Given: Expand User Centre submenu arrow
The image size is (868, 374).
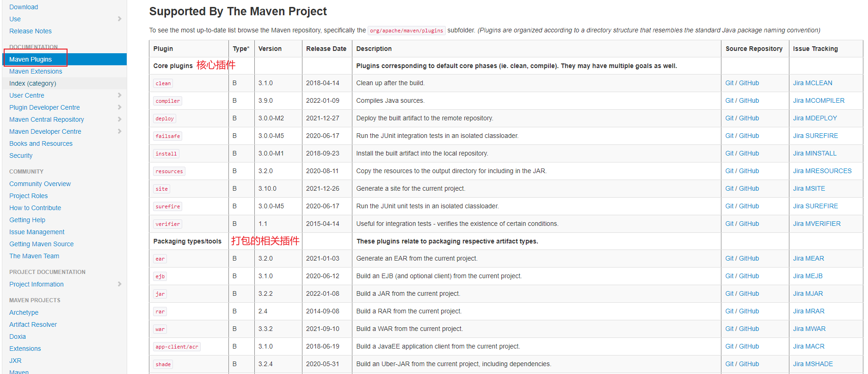Looking at the screenshot, I should point(119,95).
